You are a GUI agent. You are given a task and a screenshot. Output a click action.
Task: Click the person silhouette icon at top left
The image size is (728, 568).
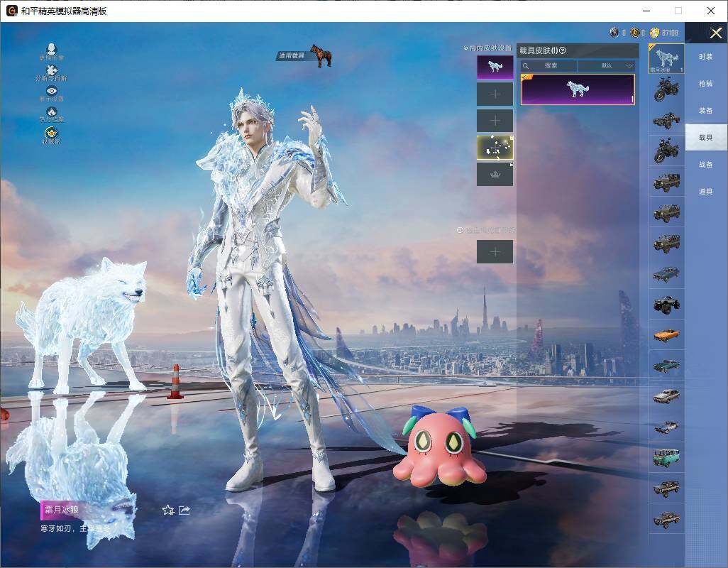click(x=51, y=50)
